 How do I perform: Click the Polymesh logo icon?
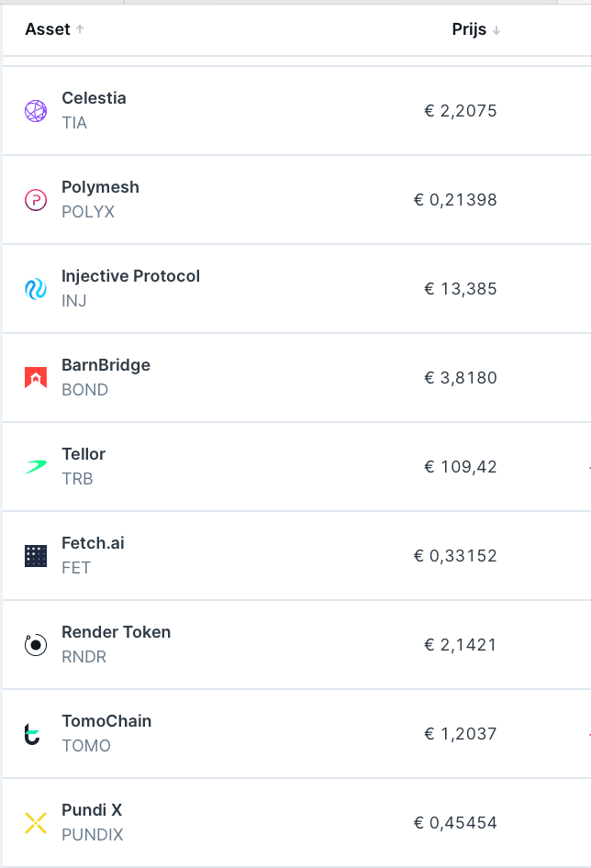(x=35, y=199)
